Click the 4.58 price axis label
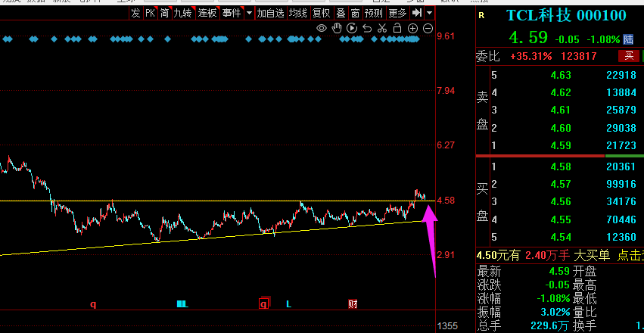The width and height of the screenshot is (644, 333). pyautogui.click(x=446, y=201)
